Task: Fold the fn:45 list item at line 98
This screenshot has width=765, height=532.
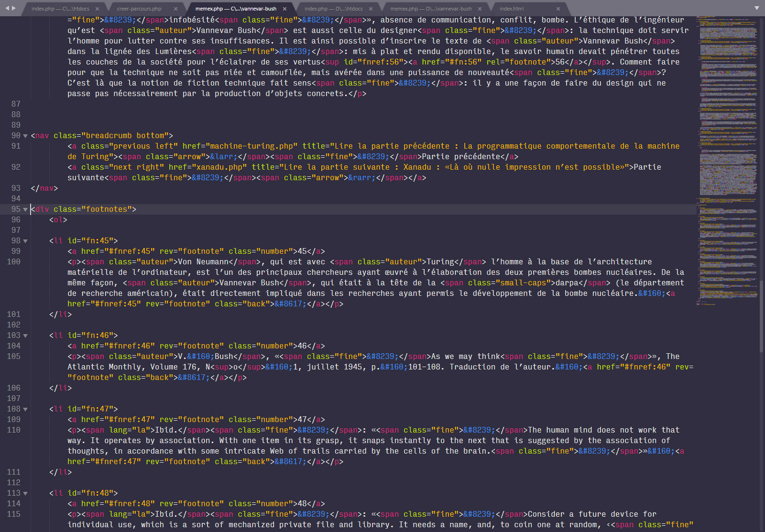Action: 25,241
